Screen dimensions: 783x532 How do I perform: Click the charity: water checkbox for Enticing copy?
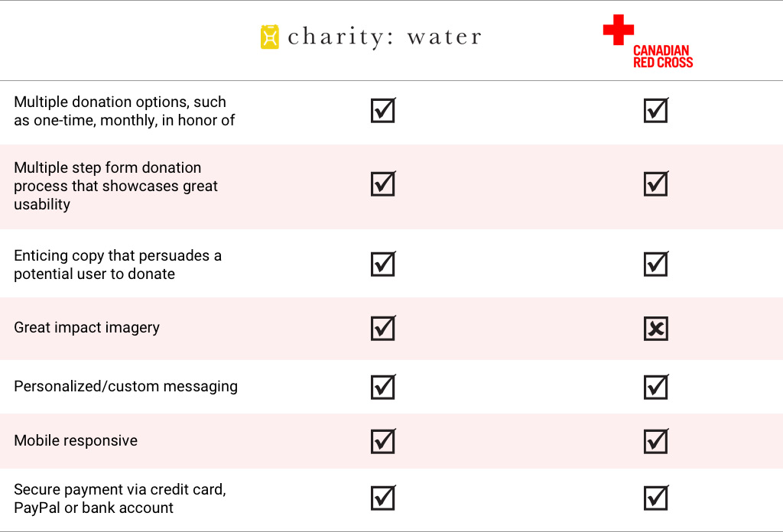click(x=383, y=264)
